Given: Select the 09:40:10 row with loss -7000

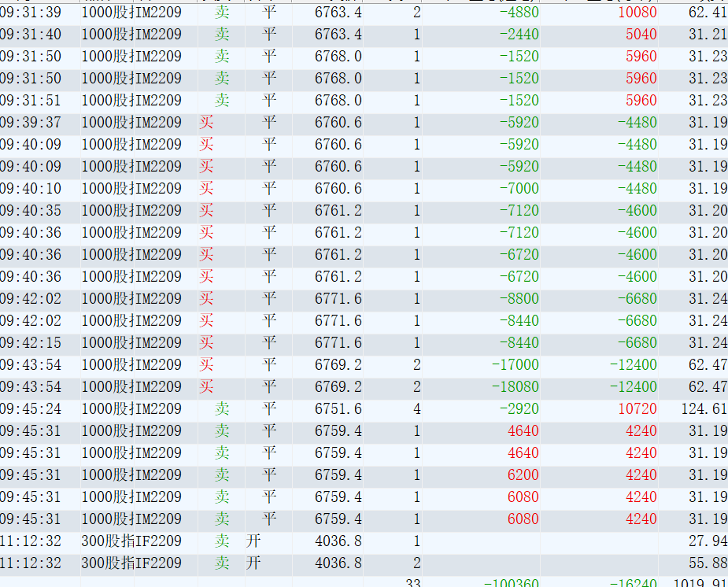Looking at the screenshot, I should [x=364, y=189].
